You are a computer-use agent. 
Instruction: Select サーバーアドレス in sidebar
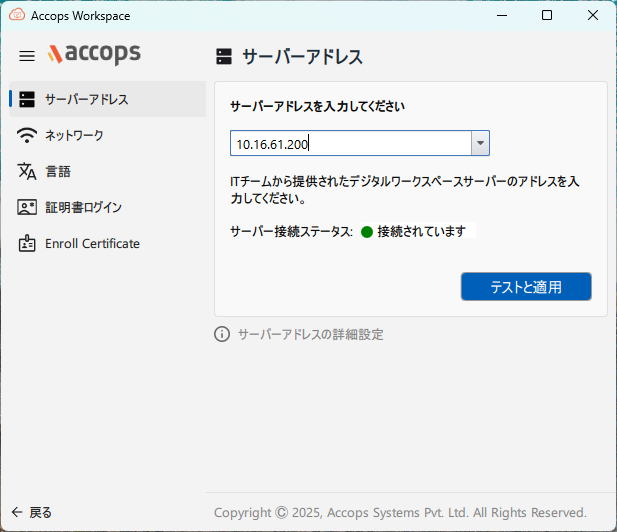click(107, 99)
